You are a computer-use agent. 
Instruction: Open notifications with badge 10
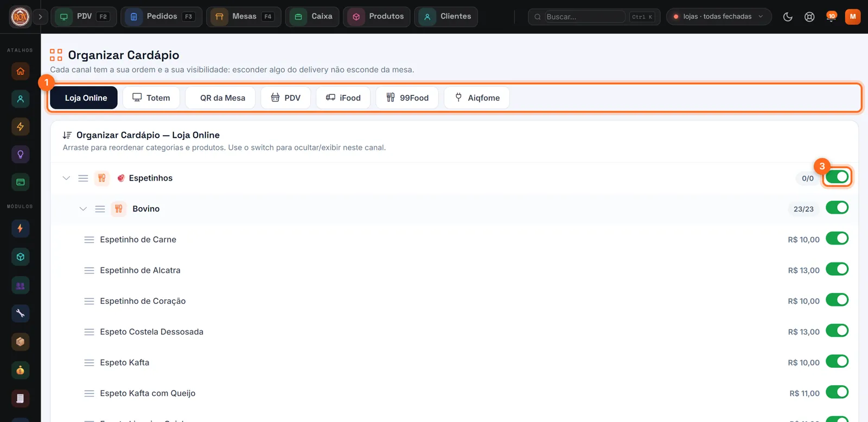[x=831, y=17]
